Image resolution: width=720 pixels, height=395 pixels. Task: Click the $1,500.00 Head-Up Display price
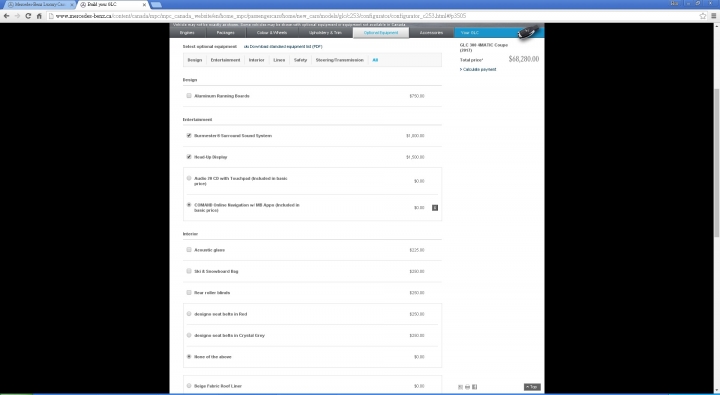[415, 157]
